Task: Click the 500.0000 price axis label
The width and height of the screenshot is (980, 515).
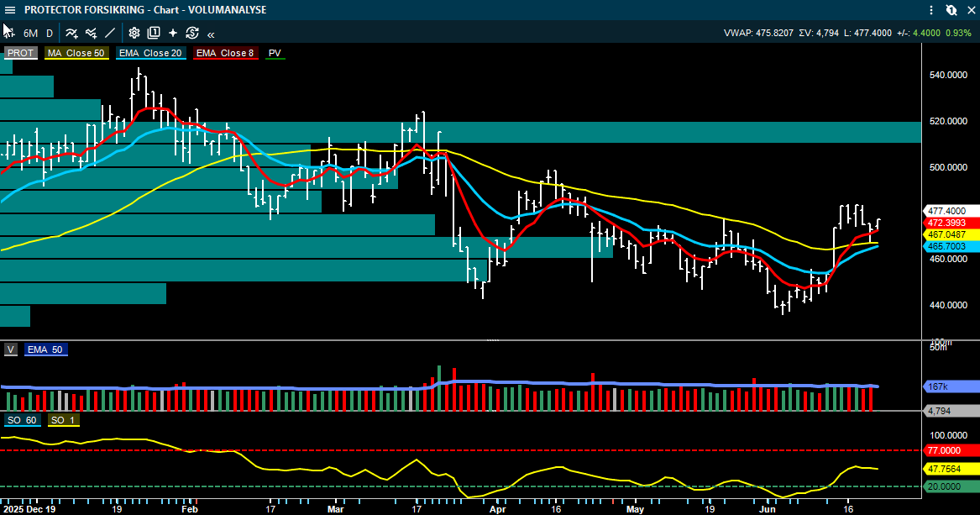Action: [948, 167]
